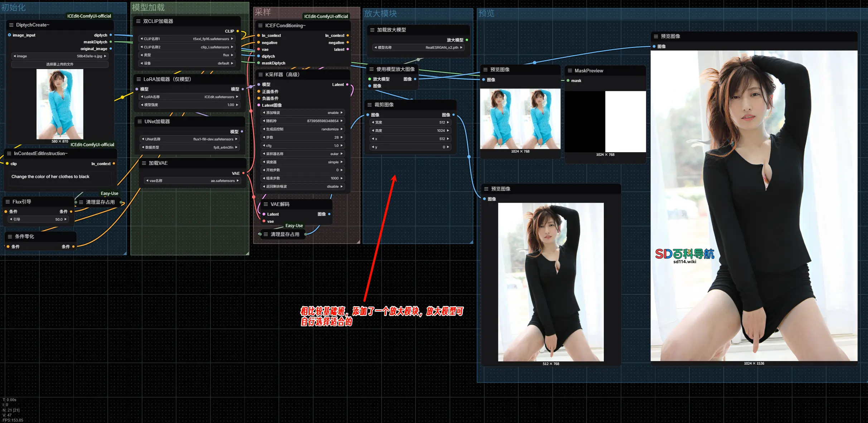This screenshot has width=868, height=423.
Task: Open the 条件零化 node menu icon
Action: click(10, 237)
